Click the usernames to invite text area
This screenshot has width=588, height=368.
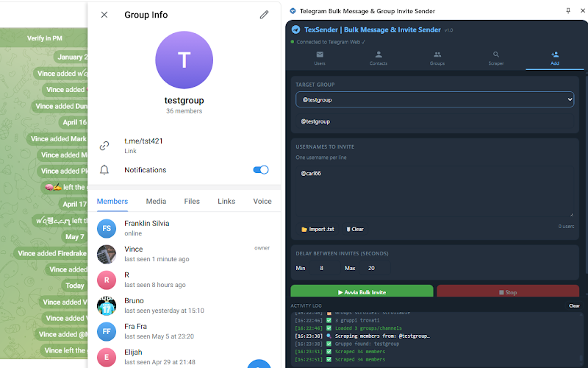pos(434,192)
